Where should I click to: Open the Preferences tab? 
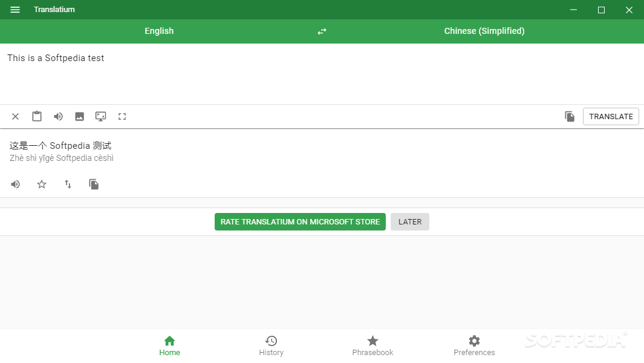pyautogui.click(x=474, y=346)
